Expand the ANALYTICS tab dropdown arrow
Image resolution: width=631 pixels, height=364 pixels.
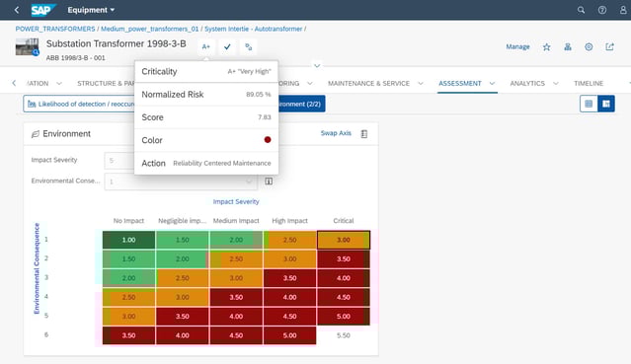(x=556, y=83)
